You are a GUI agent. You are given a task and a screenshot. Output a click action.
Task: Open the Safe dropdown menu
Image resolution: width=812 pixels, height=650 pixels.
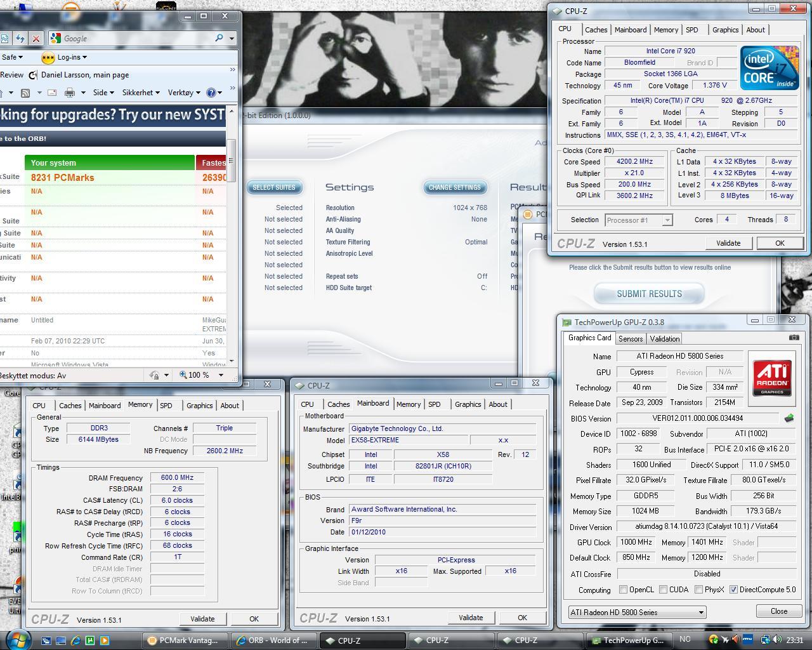click(11, 57)
